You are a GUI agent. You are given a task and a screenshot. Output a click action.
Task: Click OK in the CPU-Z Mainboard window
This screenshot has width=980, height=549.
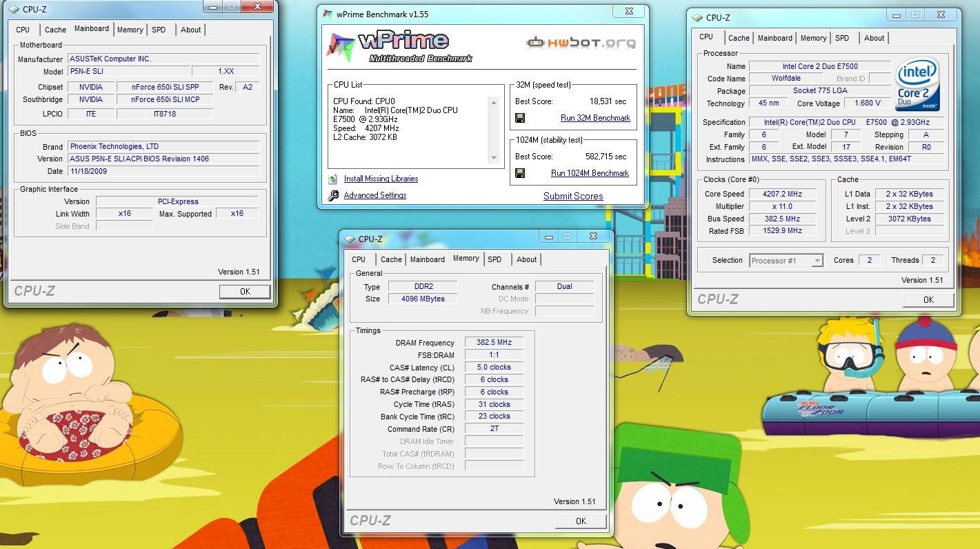(245, 292)
